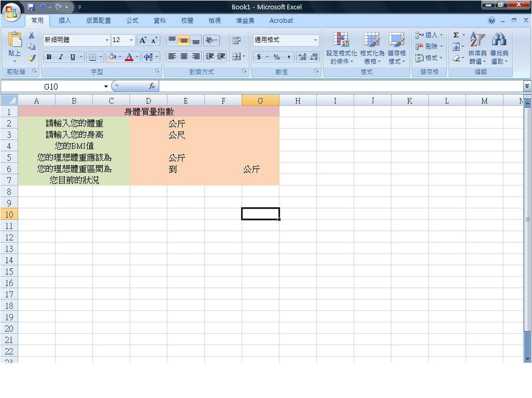Increase font size with large A button
The image size is (532, 398).
(142, 40)
